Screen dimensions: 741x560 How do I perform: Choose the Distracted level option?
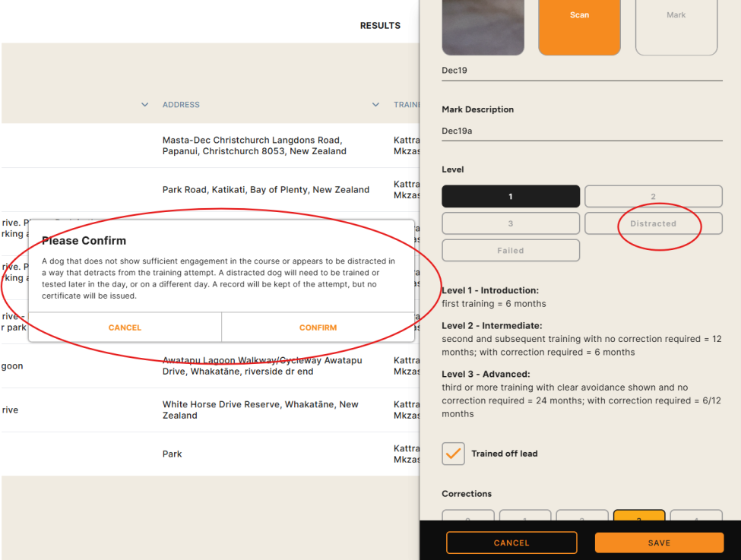point(653,223)
